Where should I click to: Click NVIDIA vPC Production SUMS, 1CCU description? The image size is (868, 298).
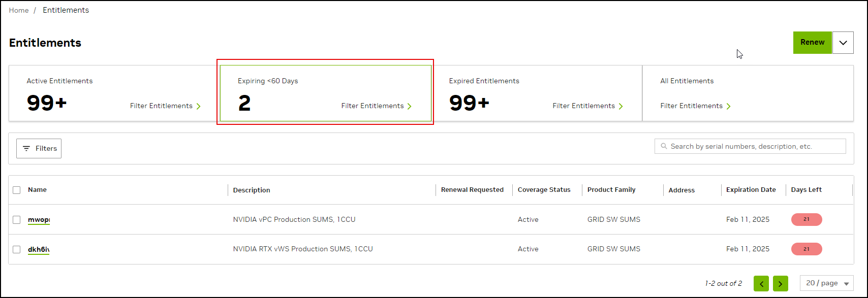point(294,219)
